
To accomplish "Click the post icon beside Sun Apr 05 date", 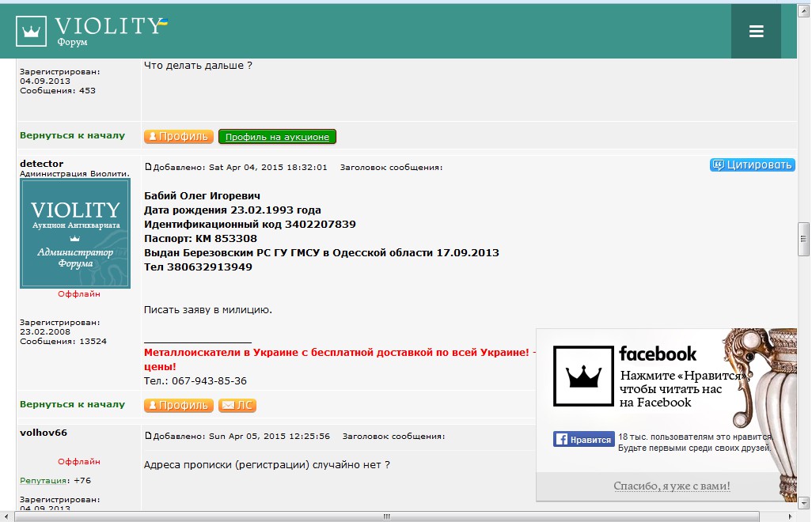I will (x=147, y=436).
